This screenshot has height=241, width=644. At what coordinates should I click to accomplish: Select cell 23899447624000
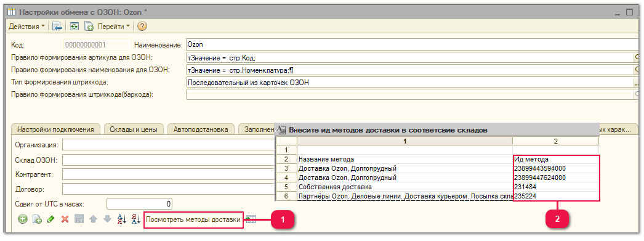(556, 178)
